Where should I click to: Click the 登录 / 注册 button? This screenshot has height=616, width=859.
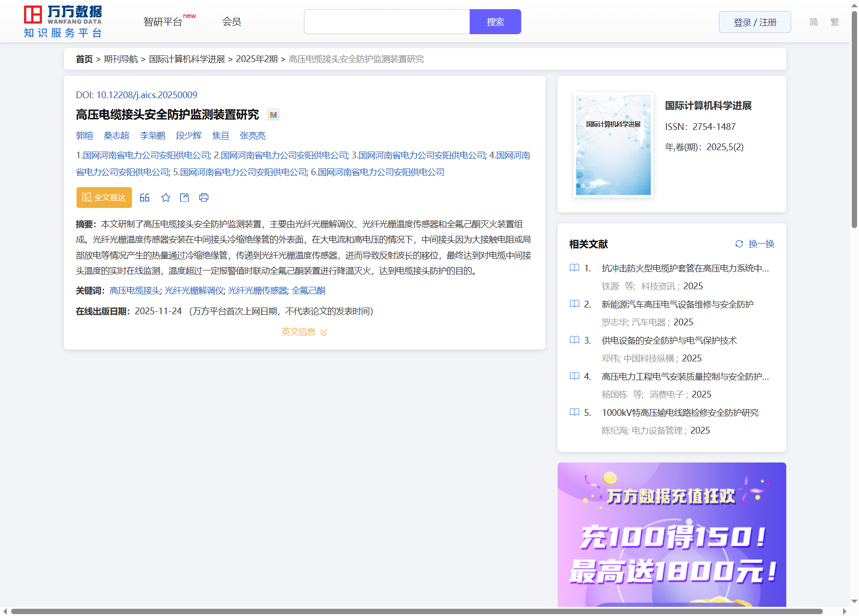(x=755, y=22)
